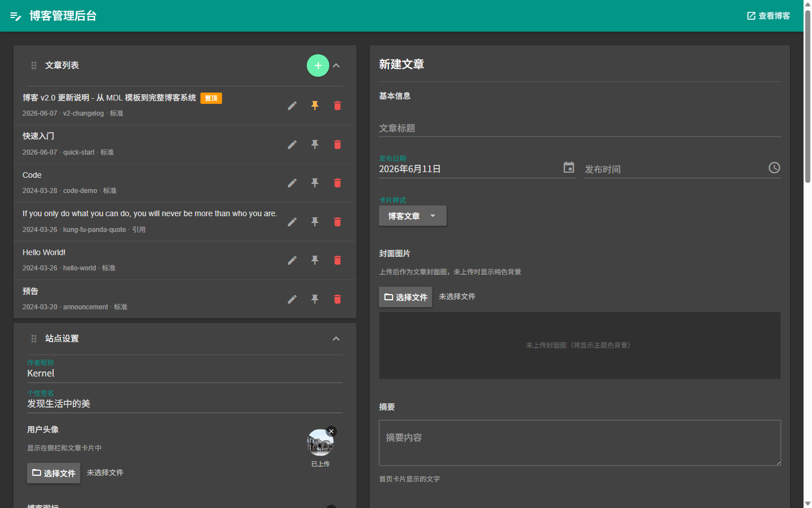Collapse the 文章列表 panel
The image size is (812, 508).
[336, 65]
